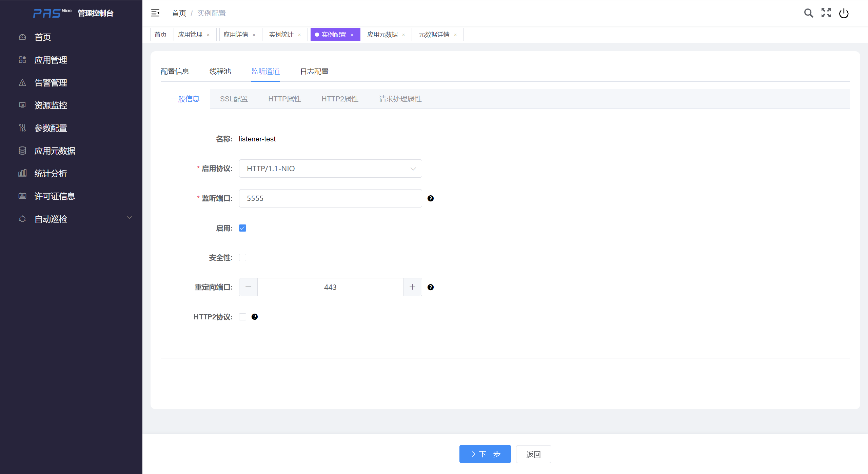The width and height of the screenshot is (868, 474).
Task: Click into the 监听端口 input field
Action: pyautogui.click(x=330, y=198)
